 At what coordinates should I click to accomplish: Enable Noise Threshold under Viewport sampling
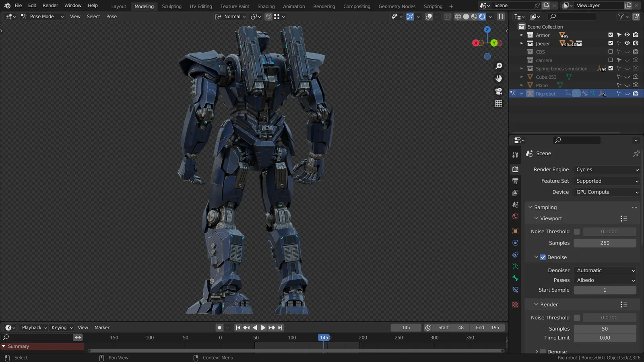coord(576,231)
